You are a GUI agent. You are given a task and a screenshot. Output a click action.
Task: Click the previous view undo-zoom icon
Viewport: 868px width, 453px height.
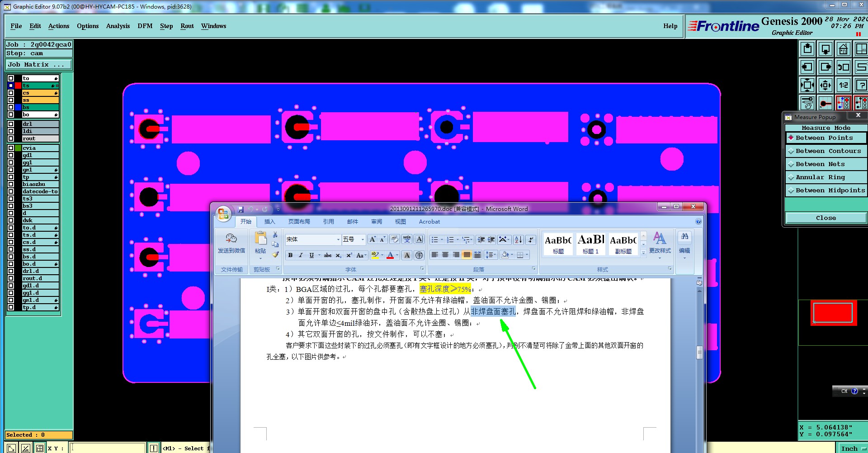(x=843, y=67)
